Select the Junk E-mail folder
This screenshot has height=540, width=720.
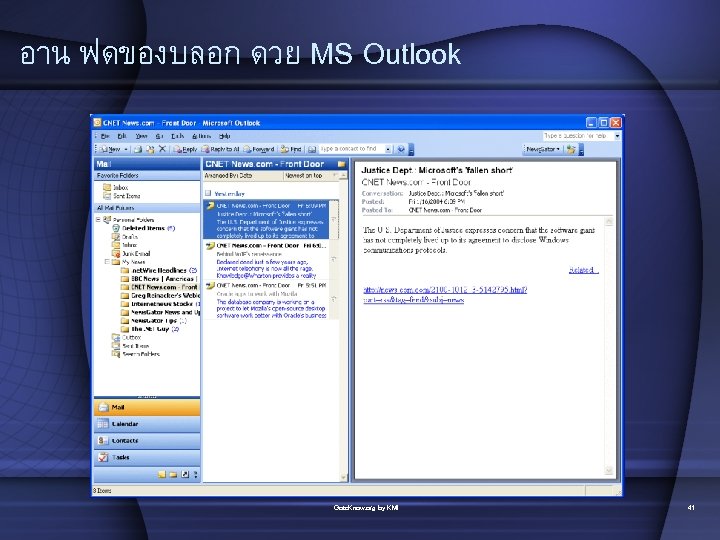[131, 253]
